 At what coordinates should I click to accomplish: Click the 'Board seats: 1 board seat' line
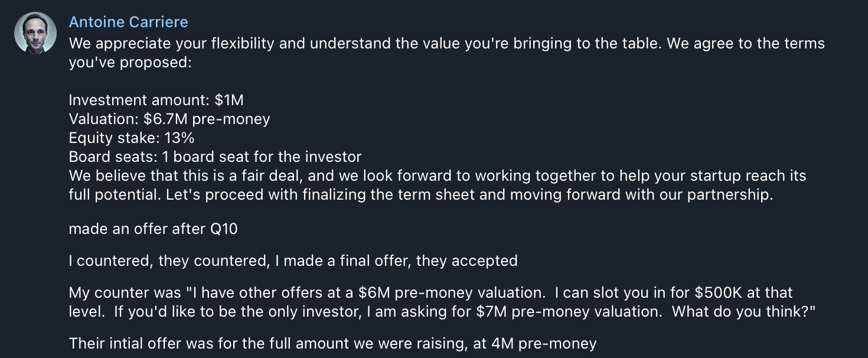215,157
